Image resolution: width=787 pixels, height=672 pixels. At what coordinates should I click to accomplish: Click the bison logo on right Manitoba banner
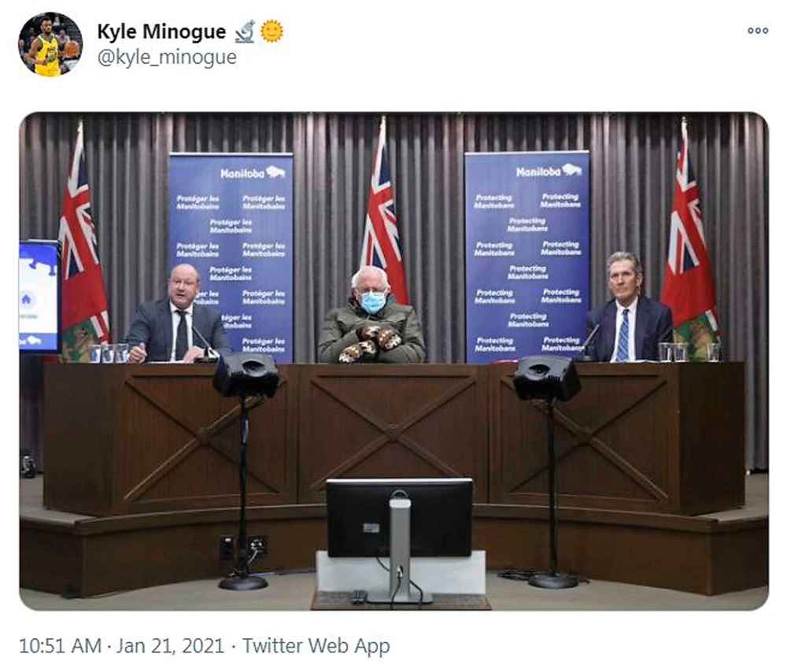(571, 171)
